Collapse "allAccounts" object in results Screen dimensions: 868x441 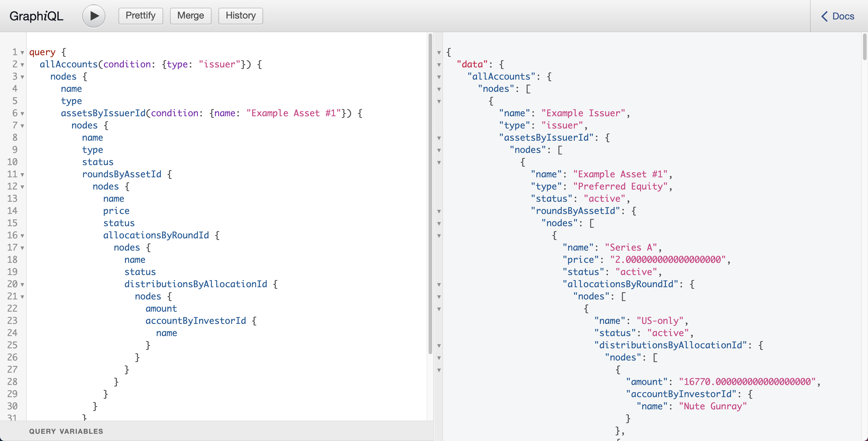(x=439, y=77)
